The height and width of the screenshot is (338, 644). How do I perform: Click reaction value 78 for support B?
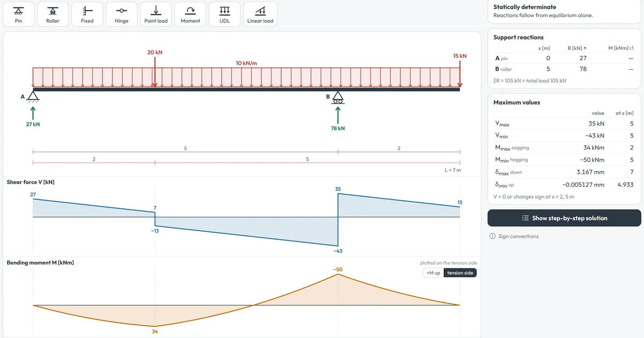point(583,69)
